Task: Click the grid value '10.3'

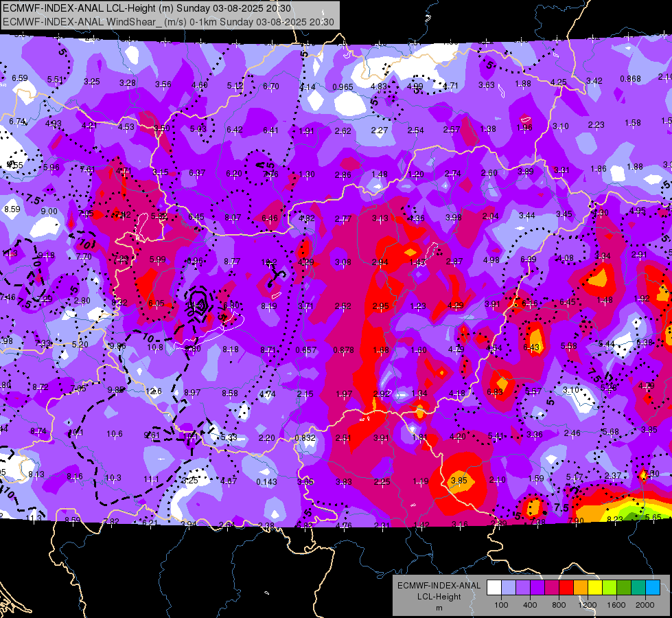Action: [113, 478]
